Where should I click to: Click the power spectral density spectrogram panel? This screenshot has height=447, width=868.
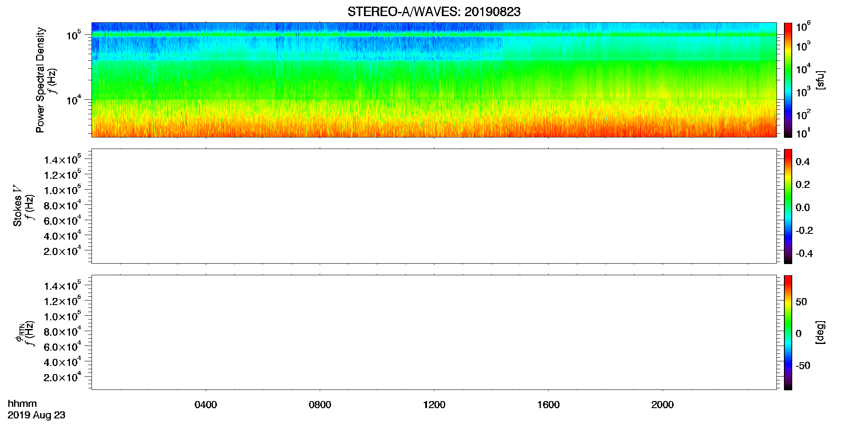coord(434,79)
